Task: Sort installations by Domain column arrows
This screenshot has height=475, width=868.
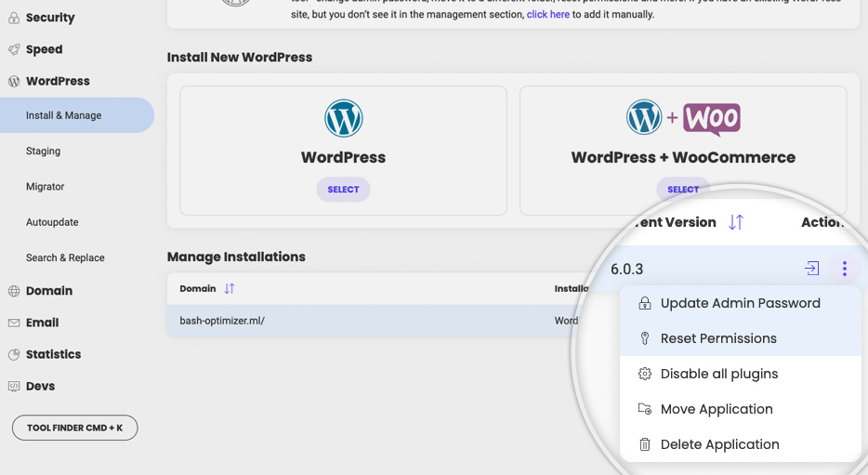Action: pos(230,288)
